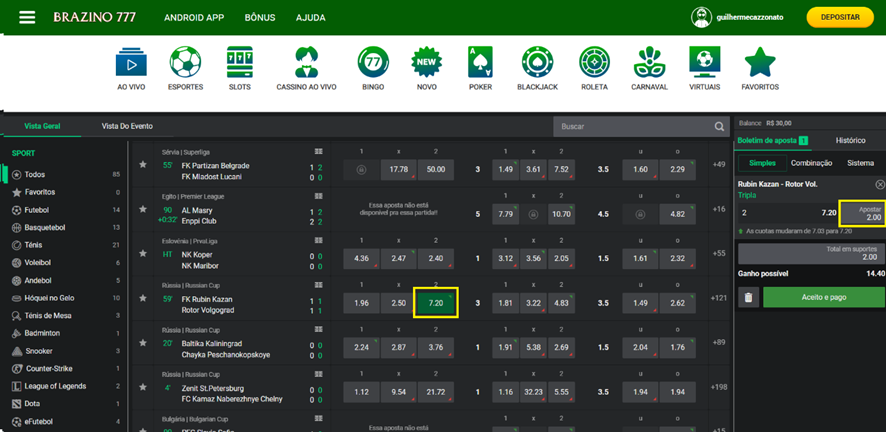Open ANDROID APP menu link
This screenshot has width=886, height=432.
coord(194,18)
